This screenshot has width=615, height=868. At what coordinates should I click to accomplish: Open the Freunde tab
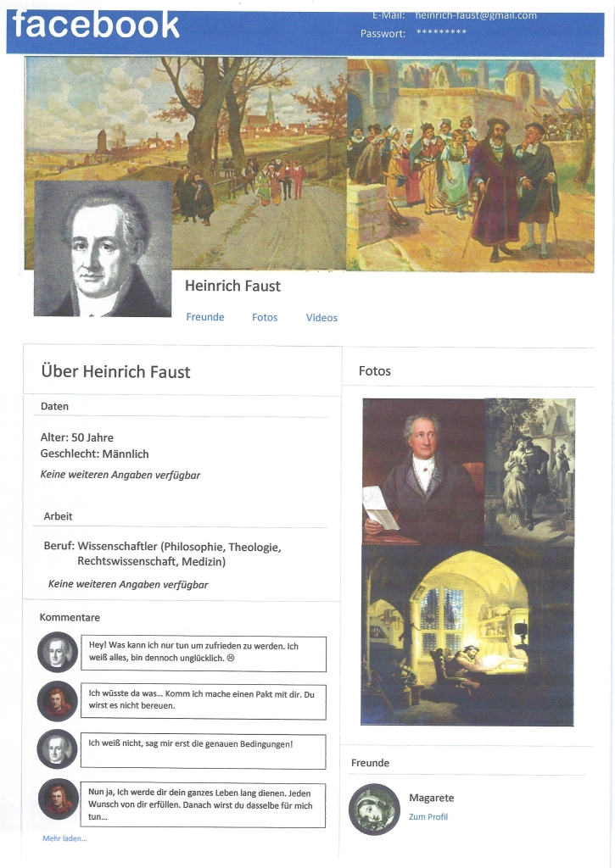(205, 317)
